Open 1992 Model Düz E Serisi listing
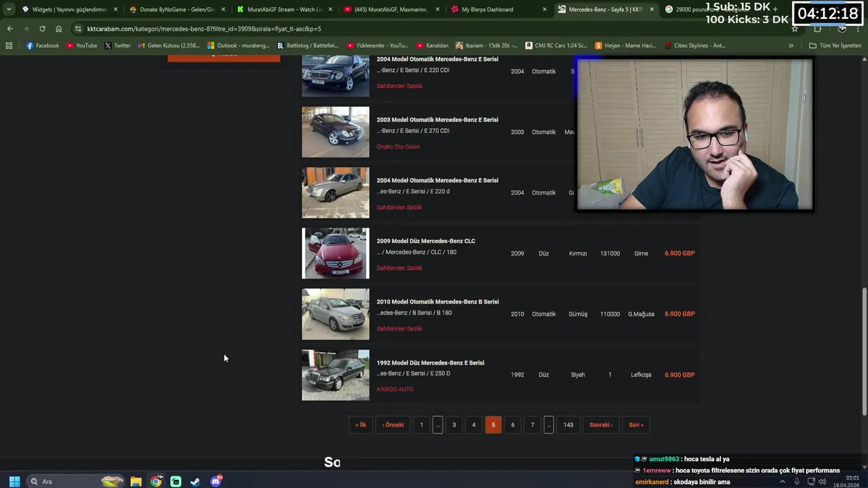868x488 pixels. [431, 363]
